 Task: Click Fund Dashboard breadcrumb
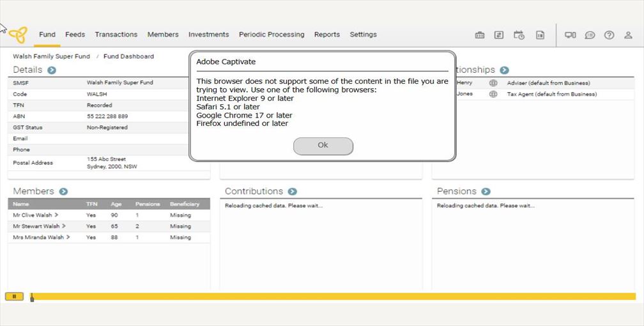128,56
